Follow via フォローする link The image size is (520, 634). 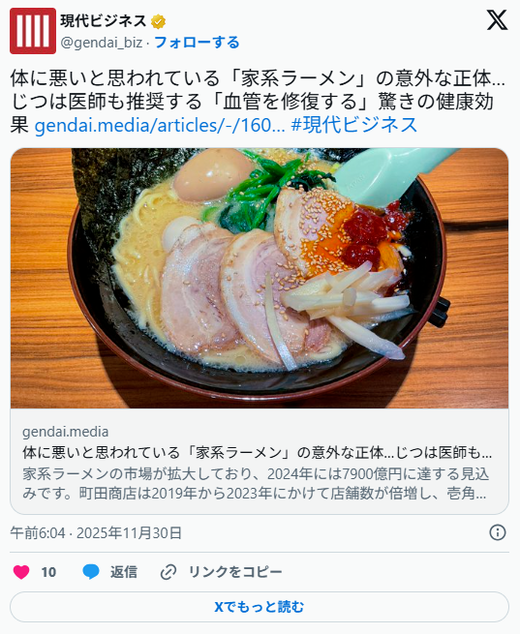coord(197,42)
